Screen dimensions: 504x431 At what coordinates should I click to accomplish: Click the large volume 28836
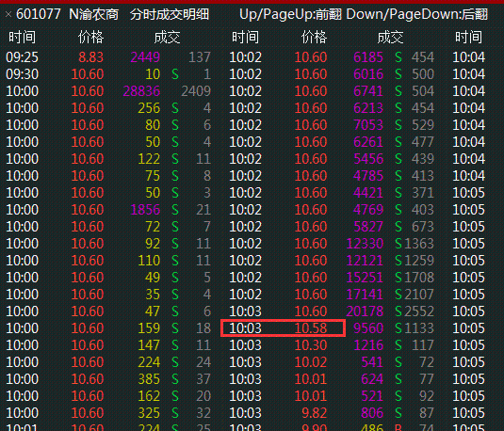pyautogui.click(x=141, y=91)
